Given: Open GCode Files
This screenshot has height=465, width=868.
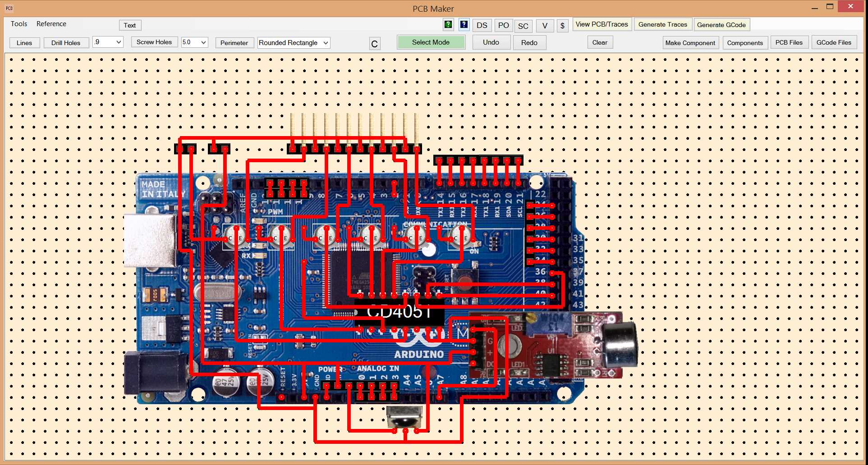Looking at the screenshot, I should click(834, 42).
